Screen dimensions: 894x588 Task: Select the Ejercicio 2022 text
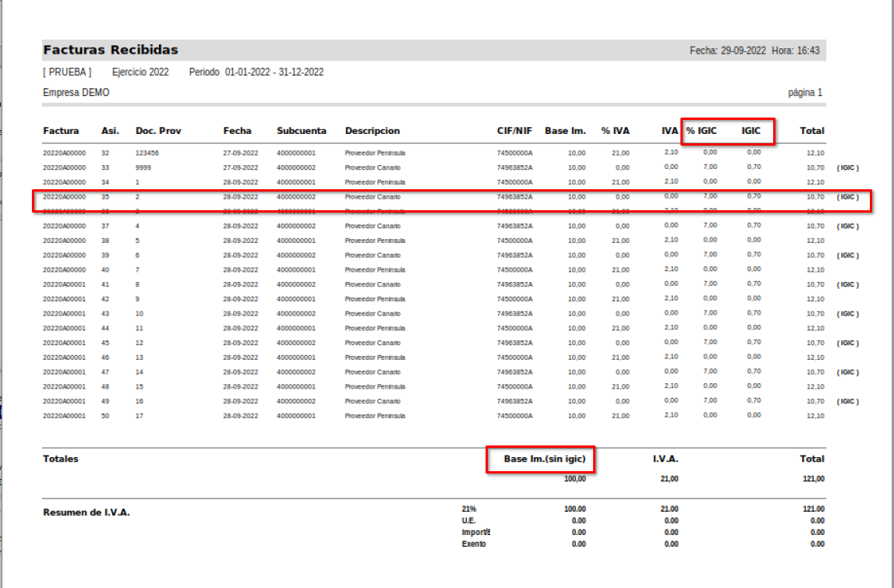(x=140, y=72)
